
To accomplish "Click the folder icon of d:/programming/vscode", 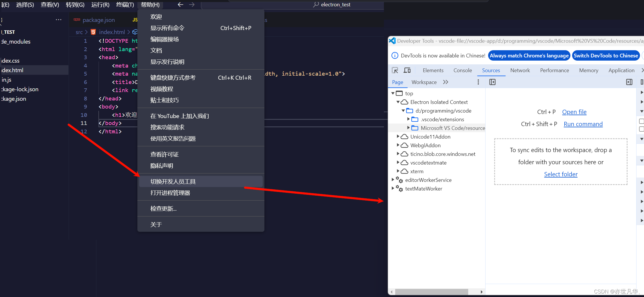I will (x=410, y=111).
